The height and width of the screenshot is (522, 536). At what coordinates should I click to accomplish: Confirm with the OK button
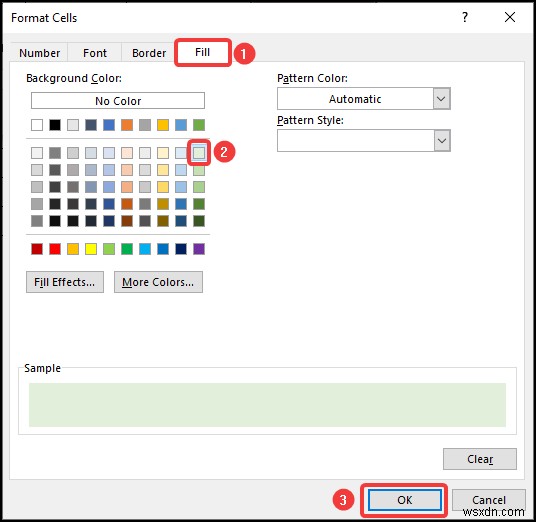pos(404,500)
